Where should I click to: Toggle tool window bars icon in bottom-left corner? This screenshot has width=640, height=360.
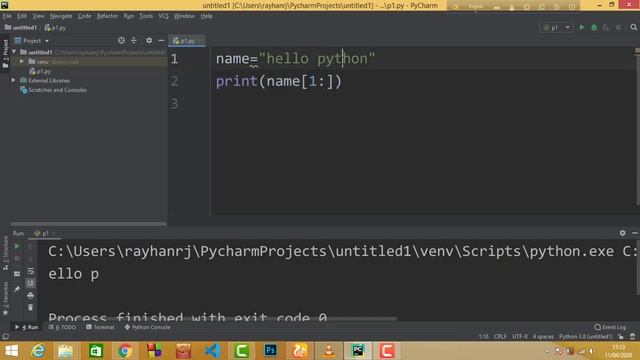point(5,336)
